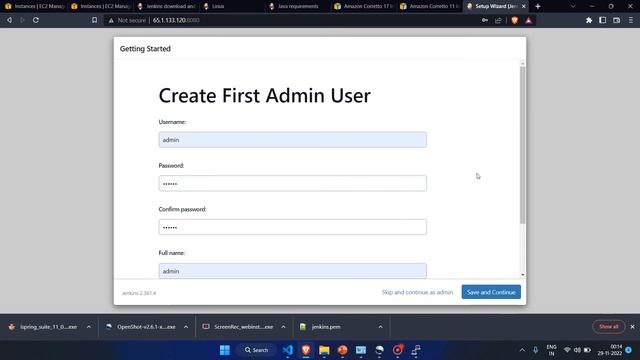Switch to the Java requirements tab
Screen dimensions: 640x360
[x=298, y=6]
